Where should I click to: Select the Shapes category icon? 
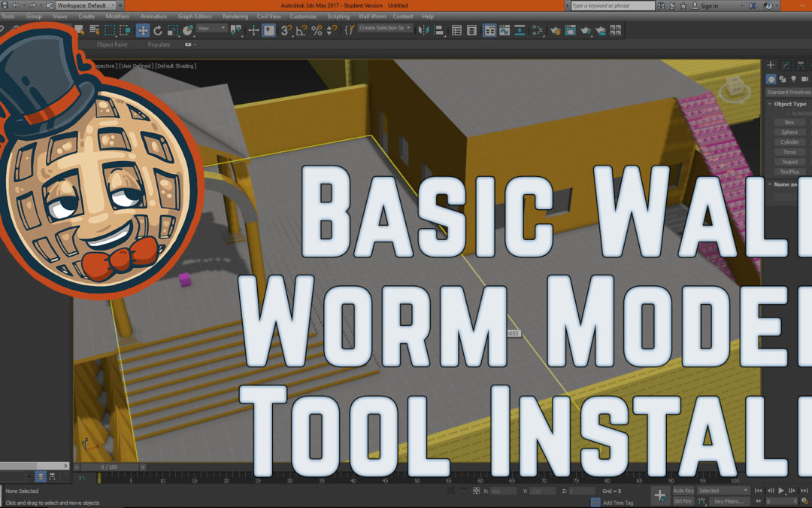783,79
